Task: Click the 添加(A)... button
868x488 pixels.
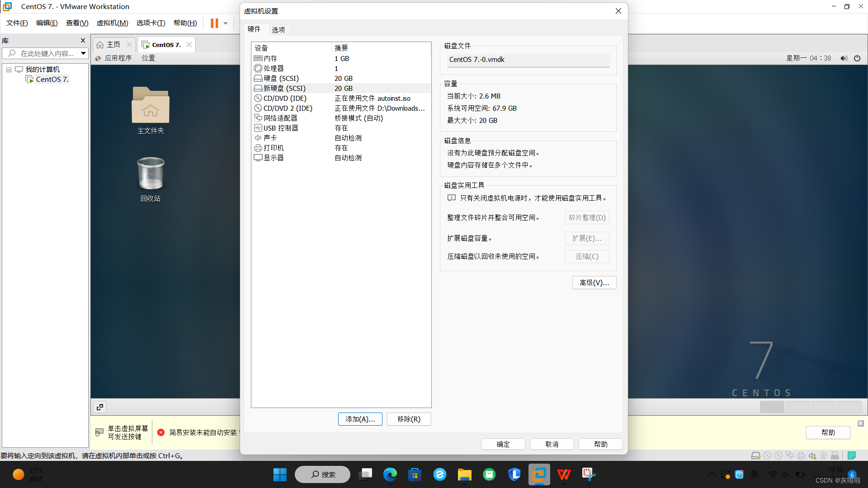Action: click(360, 419)
